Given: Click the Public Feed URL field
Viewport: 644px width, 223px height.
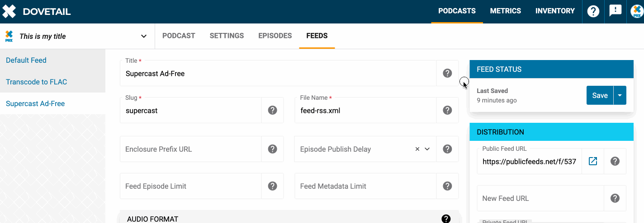Looking at the screenshot, I should click(x=529, y=161).
